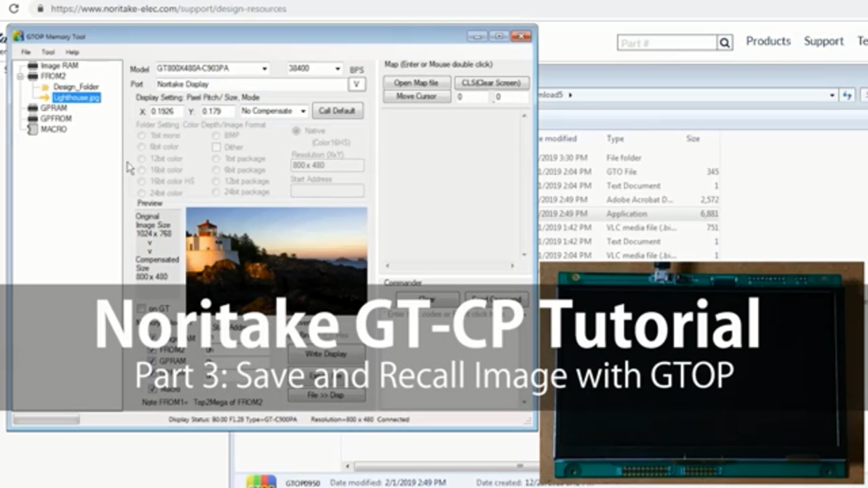Select the 12bit package radio button

(x=216, y=182)
